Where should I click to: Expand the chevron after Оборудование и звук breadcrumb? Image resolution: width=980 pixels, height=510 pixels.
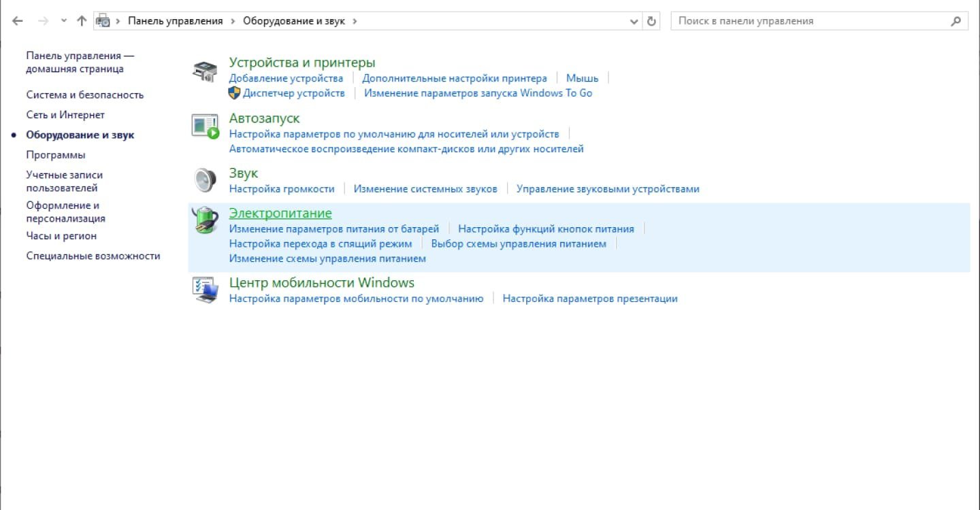coord(355,21)
